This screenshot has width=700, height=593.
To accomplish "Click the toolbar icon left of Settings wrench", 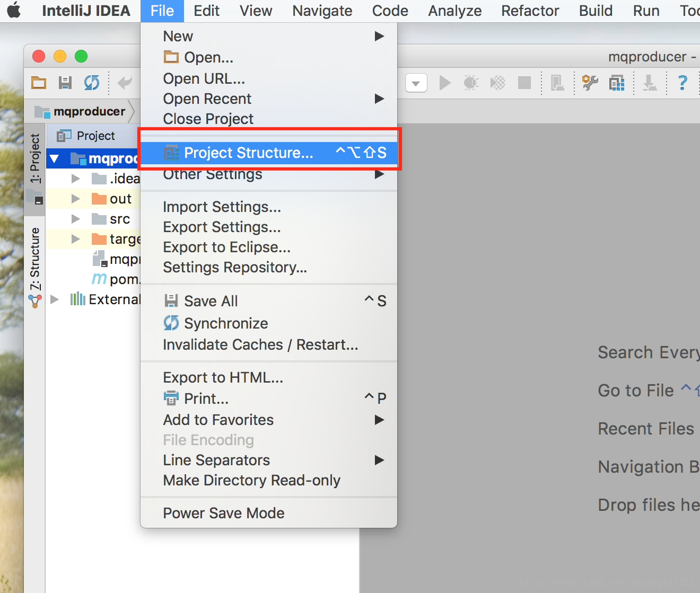I will point(557,83).
